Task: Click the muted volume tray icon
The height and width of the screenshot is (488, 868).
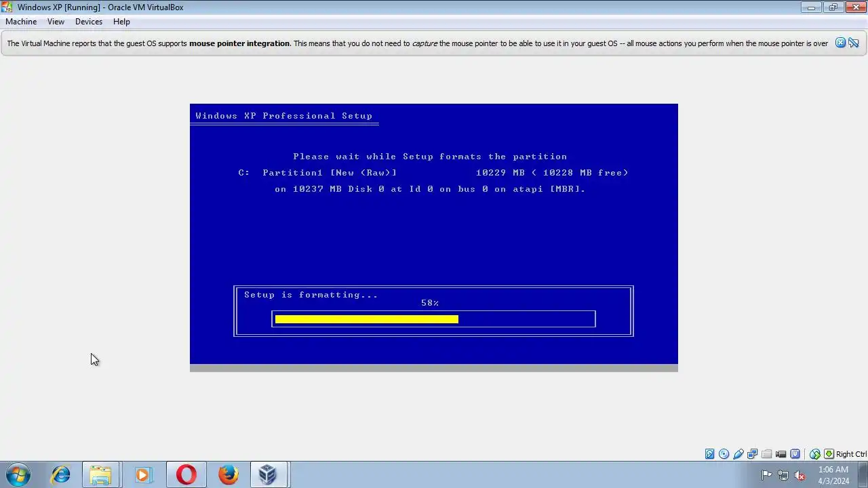Action: click(x=800, y=475)
